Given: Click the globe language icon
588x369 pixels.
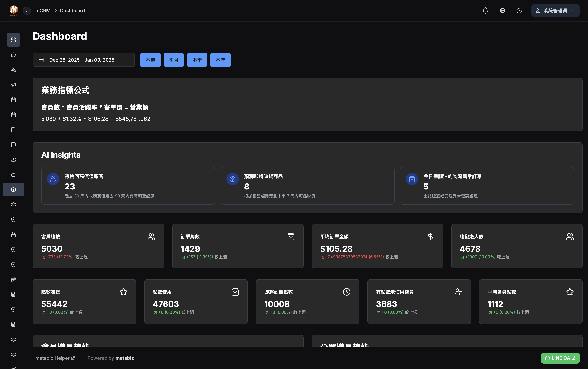Looking at the screenshot, I should click(x=502, y=11).
